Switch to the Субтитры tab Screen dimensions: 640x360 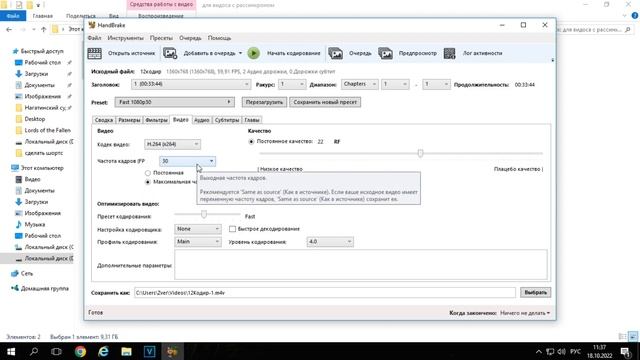pos(227,120)
